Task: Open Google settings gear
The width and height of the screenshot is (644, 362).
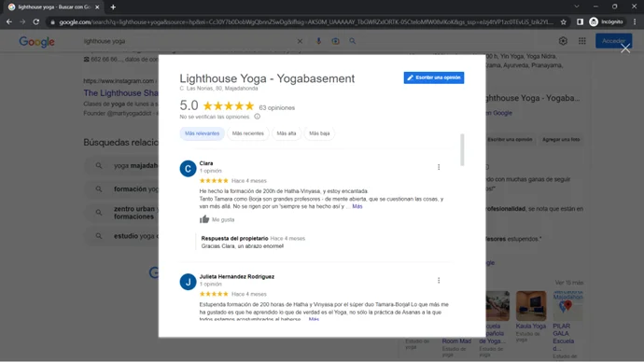Action: (x=563, y=41)
